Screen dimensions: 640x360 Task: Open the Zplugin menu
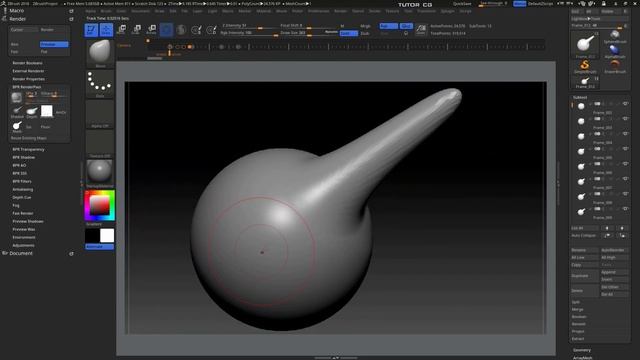(x=447, y=11)
